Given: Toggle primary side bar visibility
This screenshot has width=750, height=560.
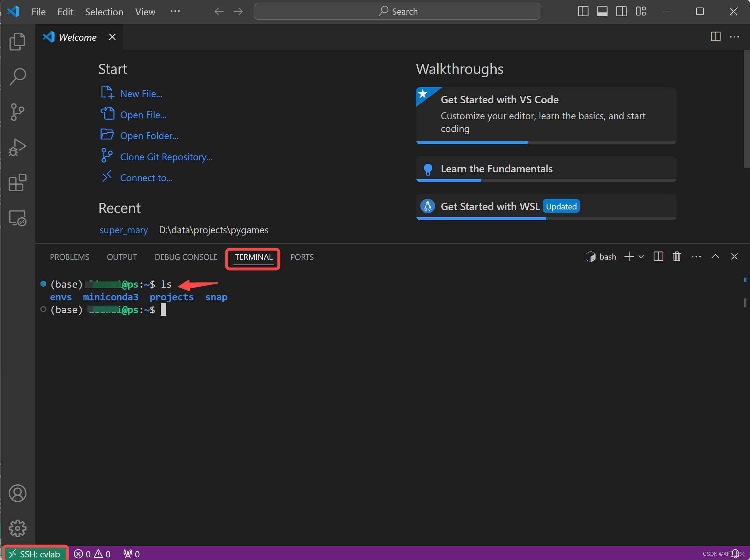Looking at the screenshot, I should tap(583, 11).
